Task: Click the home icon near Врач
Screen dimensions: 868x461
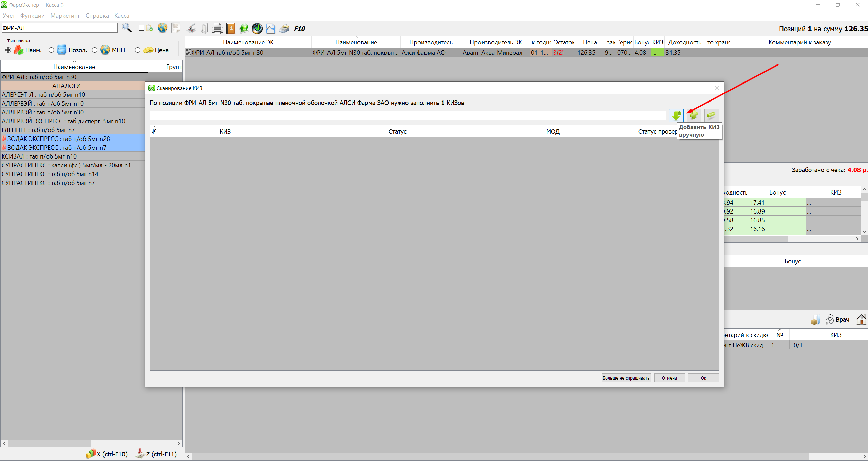Action: point(861,319)
